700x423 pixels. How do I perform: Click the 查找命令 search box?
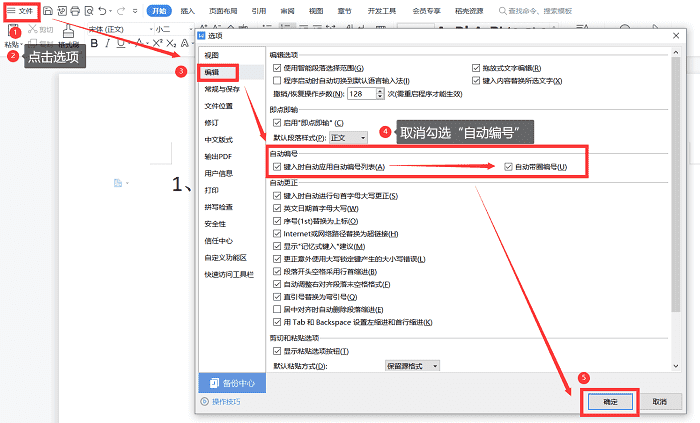[536, 11]
